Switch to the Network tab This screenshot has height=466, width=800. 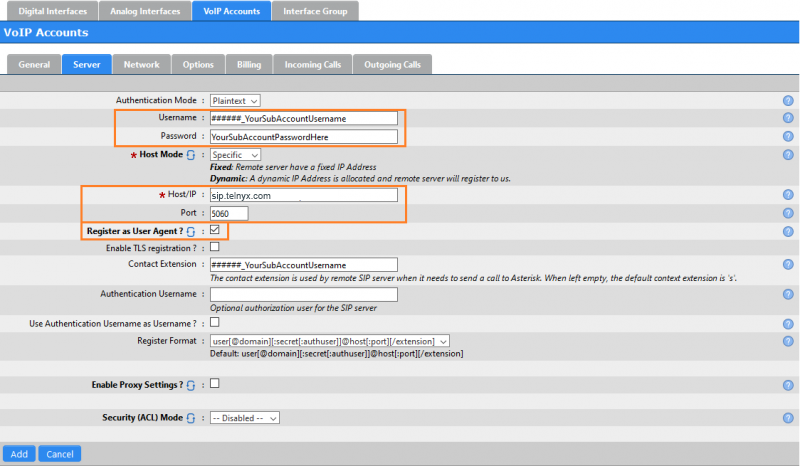click(141, 65)
